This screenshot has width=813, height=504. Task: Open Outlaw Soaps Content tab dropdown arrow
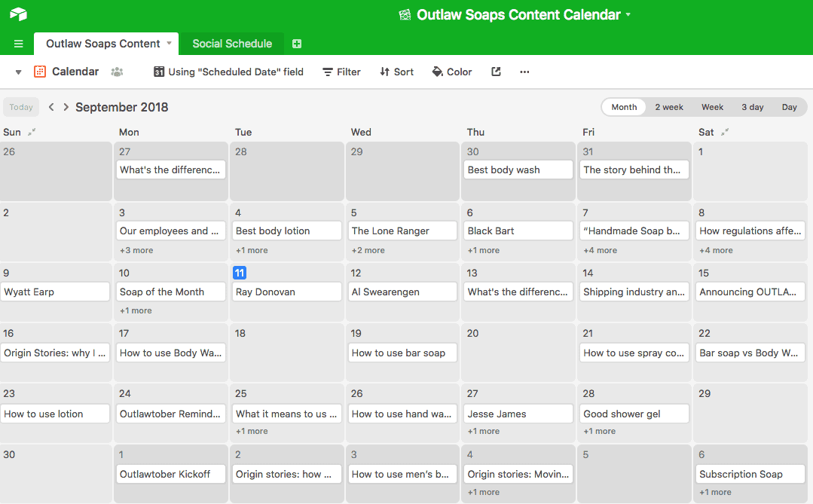point(169,44)
